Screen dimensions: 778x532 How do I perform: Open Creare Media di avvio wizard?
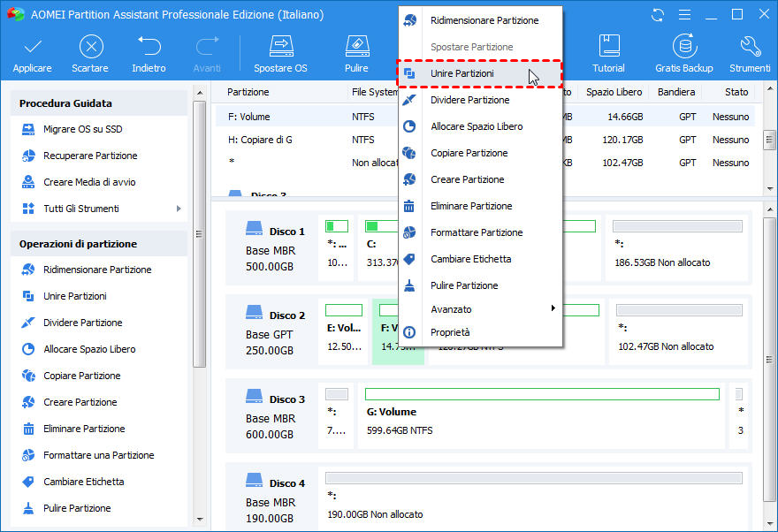(x=89, y=182)
